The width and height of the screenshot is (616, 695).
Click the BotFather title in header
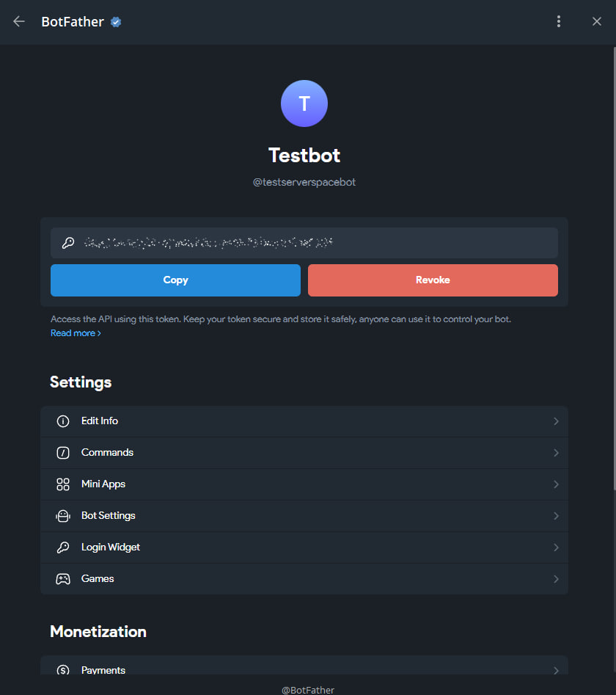[x=73, y=22]
